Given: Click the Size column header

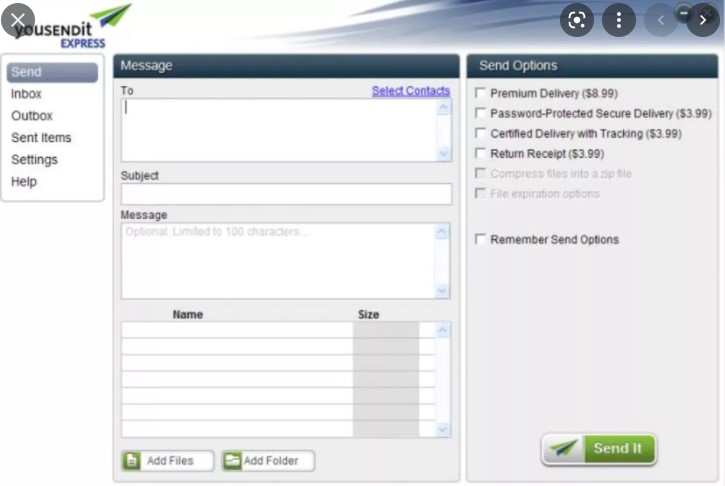Looking at the screenshot, I should (369, 314).
